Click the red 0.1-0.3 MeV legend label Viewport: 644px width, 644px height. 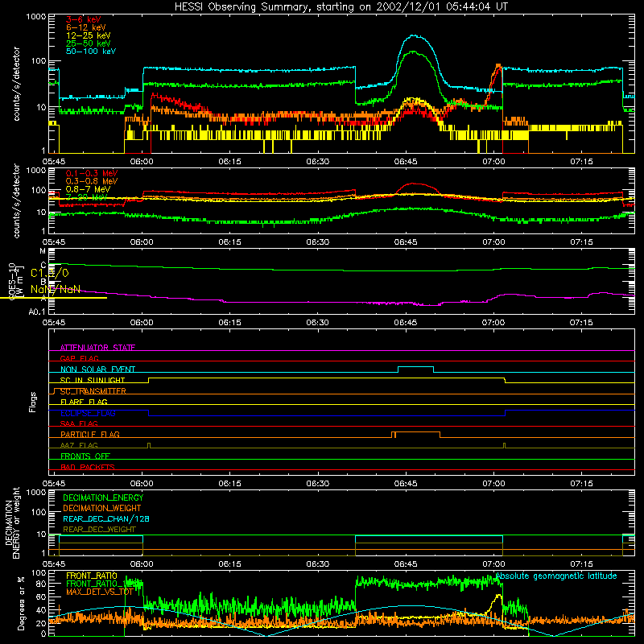pos(92,173)
